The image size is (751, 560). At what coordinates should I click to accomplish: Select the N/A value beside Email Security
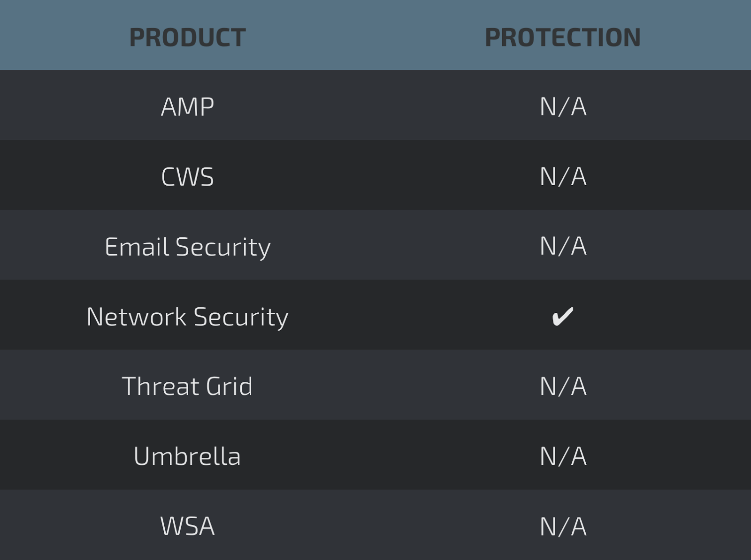tap(563, 246)
